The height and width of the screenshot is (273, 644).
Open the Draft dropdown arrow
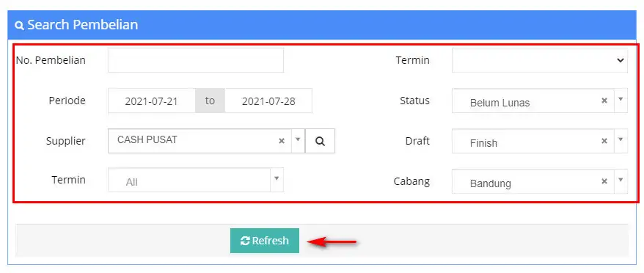click(x=621, y=141)
